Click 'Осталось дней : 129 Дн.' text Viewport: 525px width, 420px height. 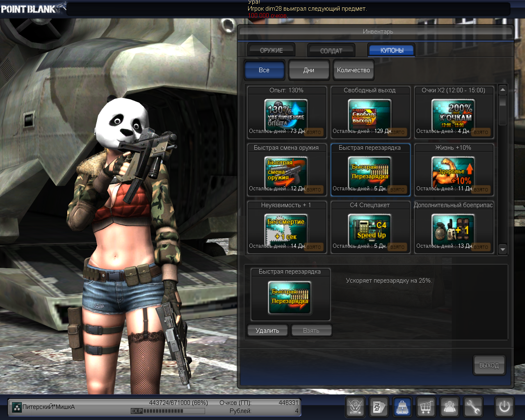click(x=362, y=131)
